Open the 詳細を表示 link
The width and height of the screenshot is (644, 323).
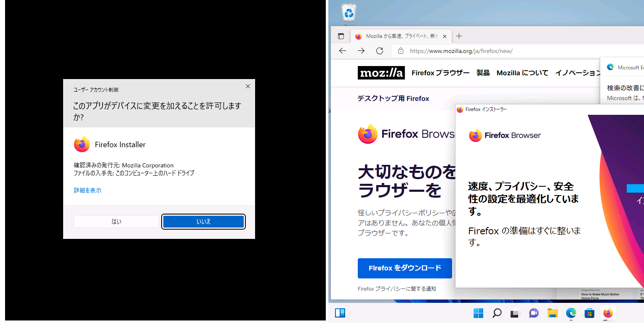87,190
